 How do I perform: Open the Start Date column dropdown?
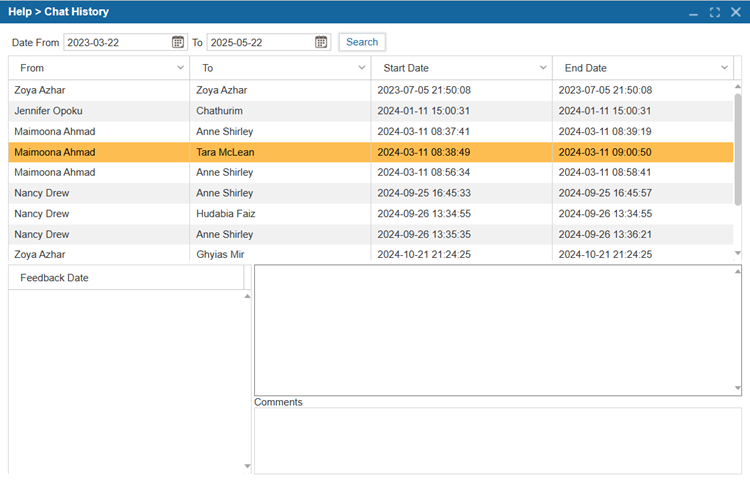[543, 68]
